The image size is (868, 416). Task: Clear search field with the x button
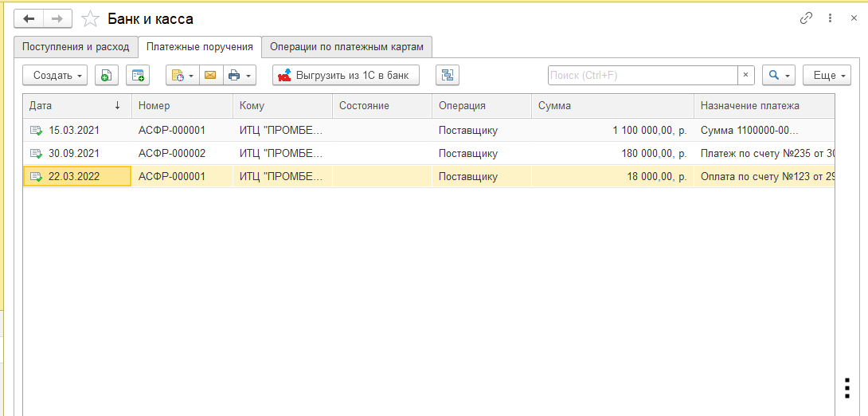(745, 76)
